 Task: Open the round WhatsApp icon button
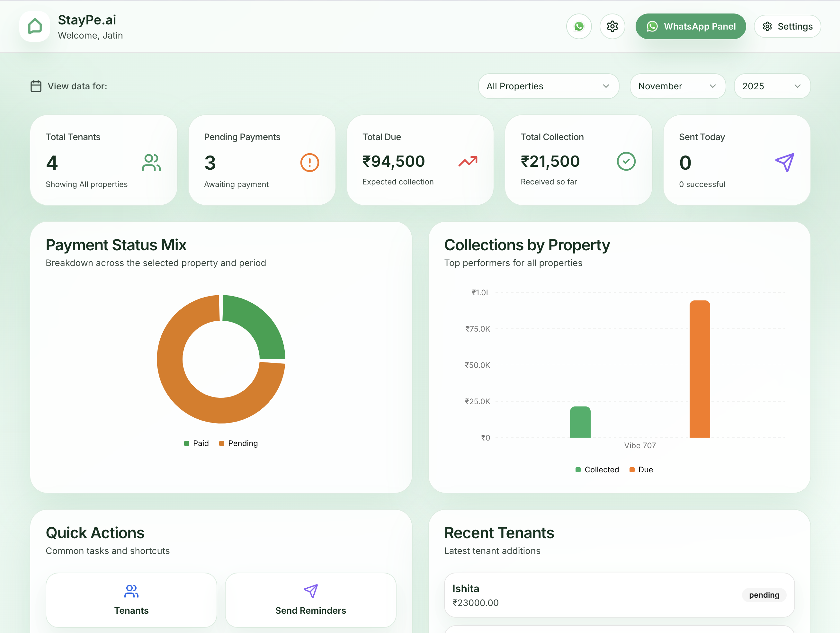(x=579, y=26)
